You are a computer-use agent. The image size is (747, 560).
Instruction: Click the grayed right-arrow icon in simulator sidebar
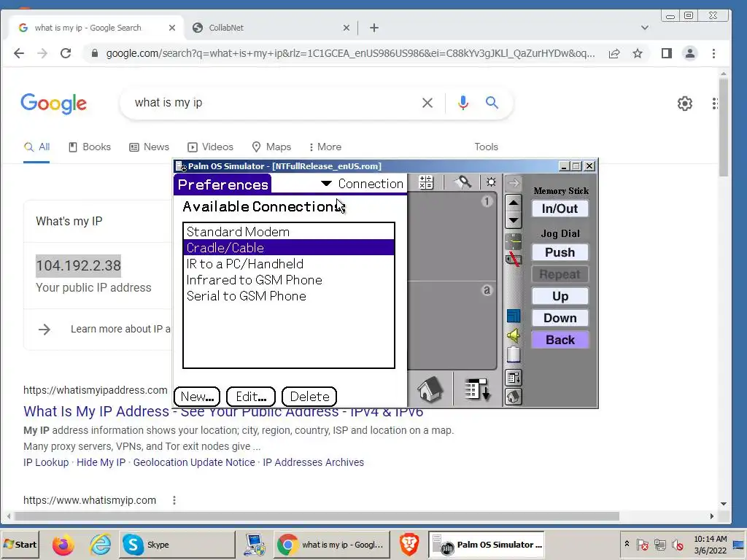[x=514, y=183]
